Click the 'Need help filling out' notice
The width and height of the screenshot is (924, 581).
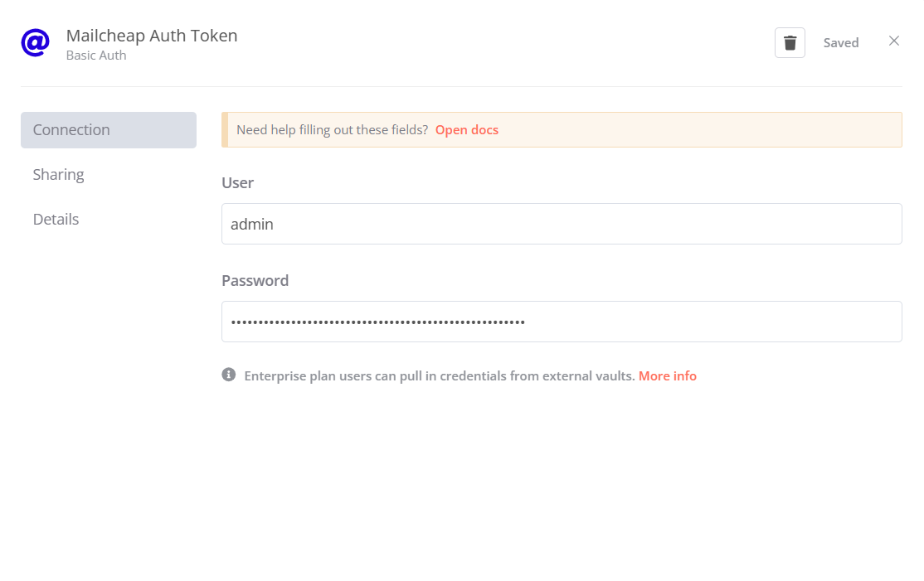pos(332,130)
